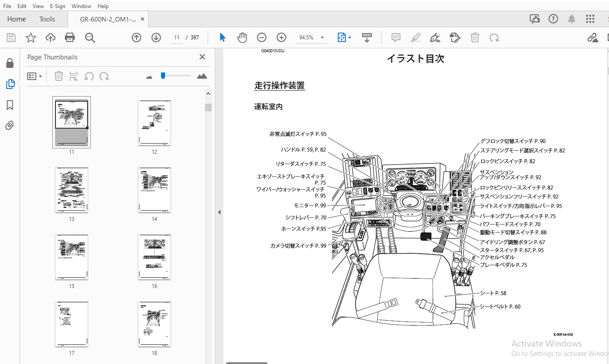
Task: Open the Edit menu
Action: click(22, 6)
